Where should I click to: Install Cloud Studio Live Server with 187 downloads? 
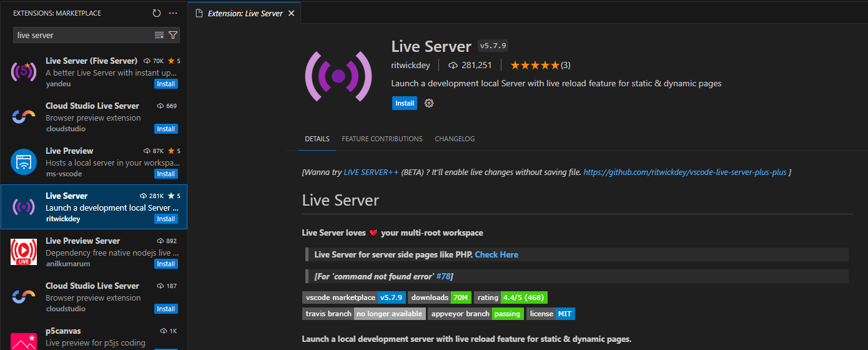(x=166, y=309)
